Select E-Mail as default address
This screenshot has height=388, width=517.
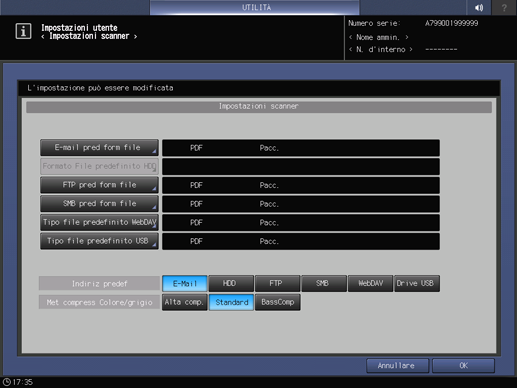pos(185,283)
